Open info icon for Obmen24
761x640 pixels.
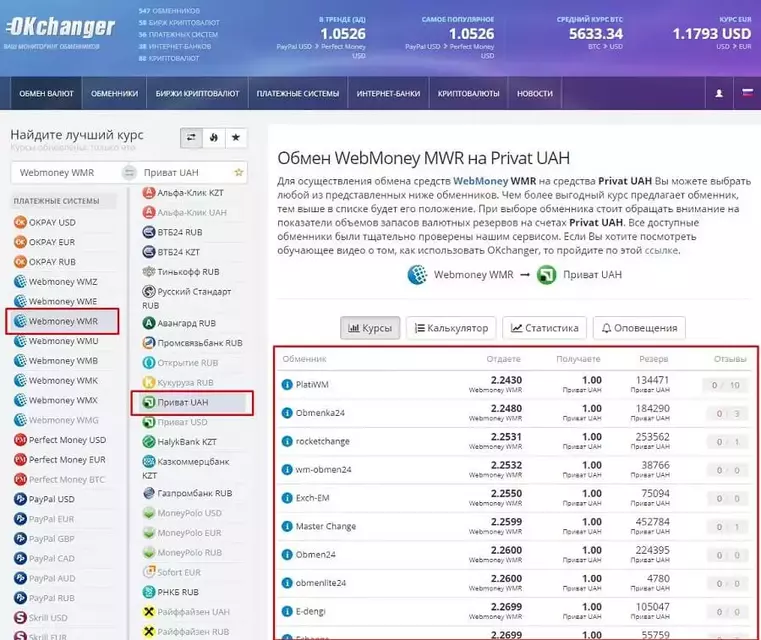287,555
